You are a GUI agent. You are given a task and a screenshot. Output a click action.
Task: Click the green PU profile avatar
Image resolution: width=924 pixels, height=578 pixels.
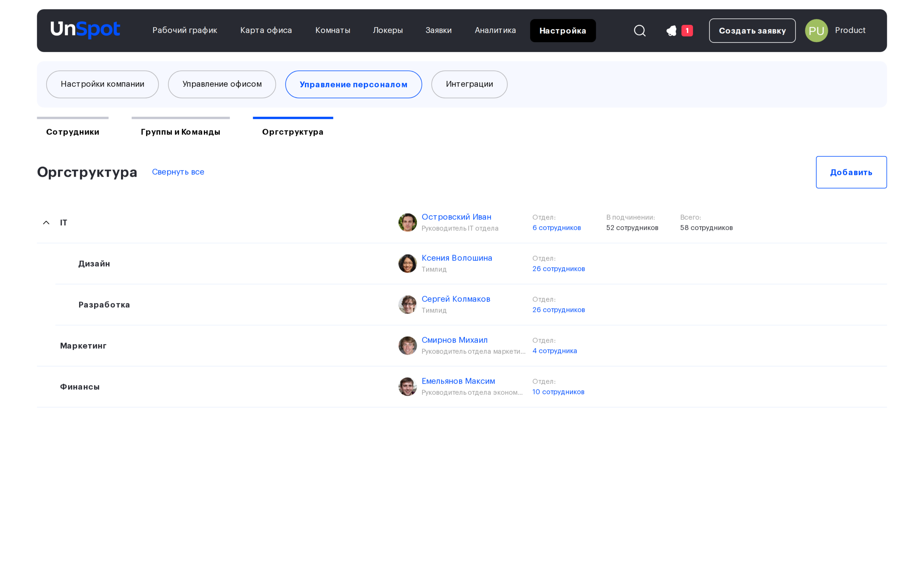tap(816, 31)
